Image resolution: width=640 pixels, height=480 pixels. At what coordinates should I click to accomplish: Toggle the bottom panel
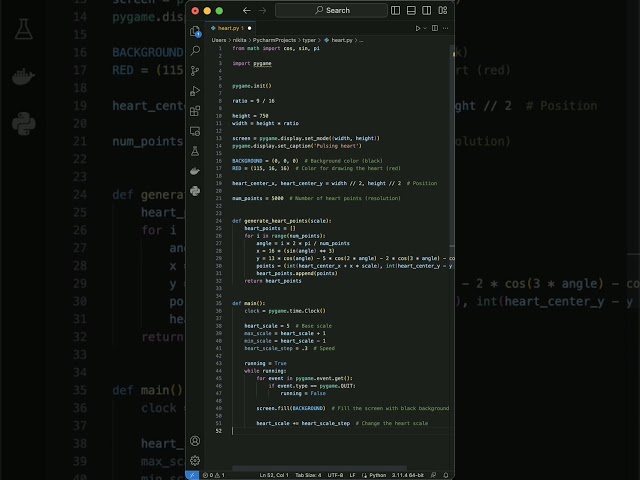pos(411,10)
